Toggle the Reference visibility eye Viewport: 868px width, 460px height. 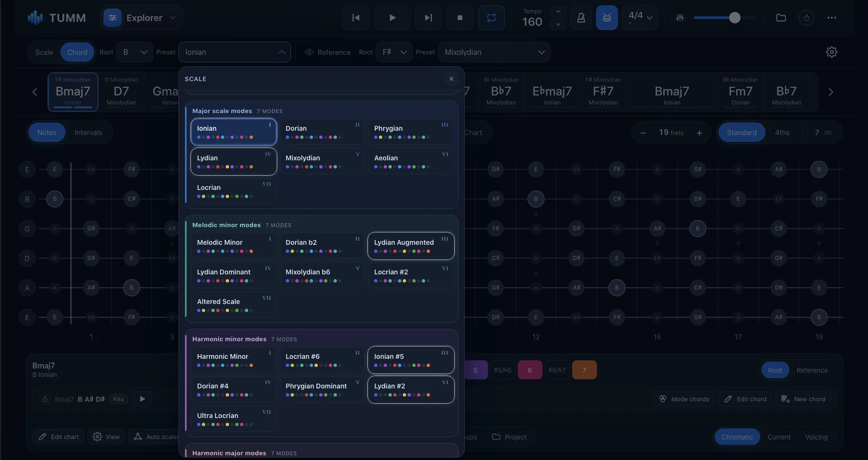[x=309, y=52]
